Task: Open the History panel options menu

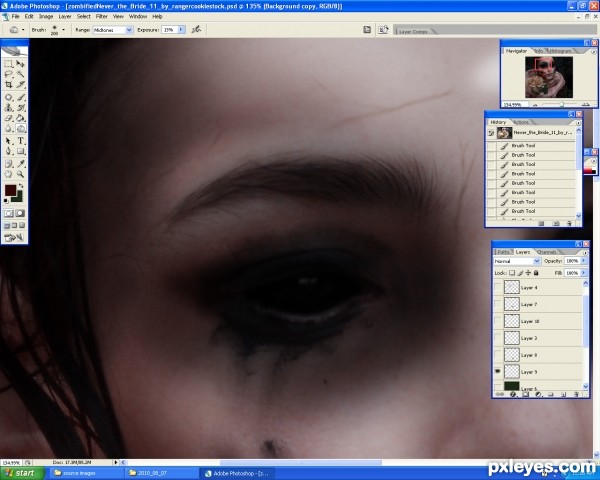Action: 578,123
